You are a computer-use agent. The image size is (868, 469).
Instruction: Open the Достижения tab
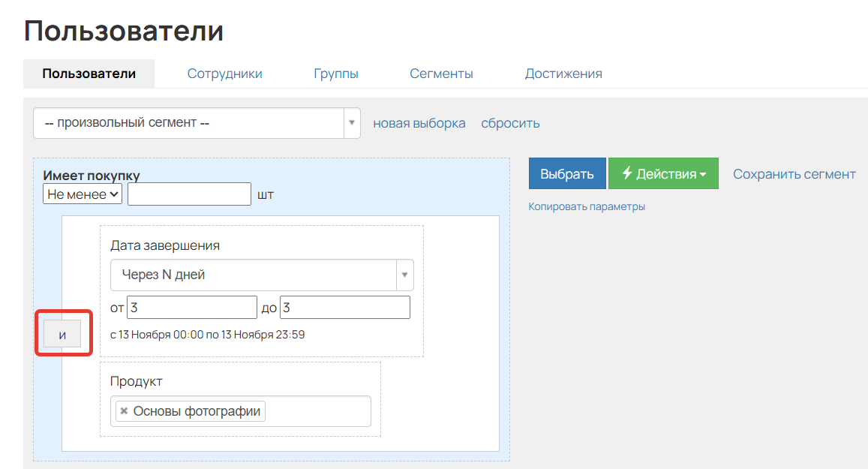pos(564,73)
